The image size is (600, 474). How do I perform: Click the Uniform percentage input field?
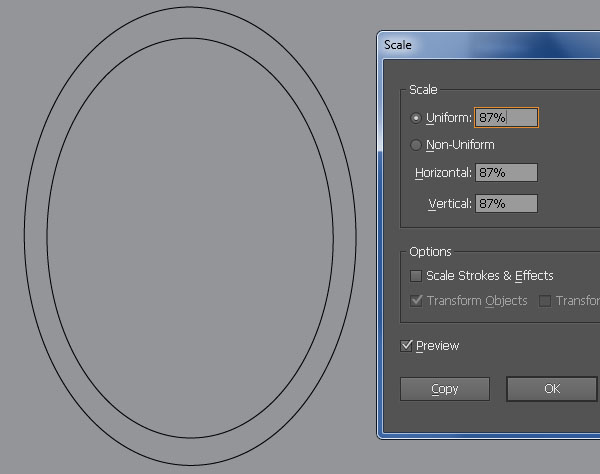pyautogui.click(x=506, y=117)
